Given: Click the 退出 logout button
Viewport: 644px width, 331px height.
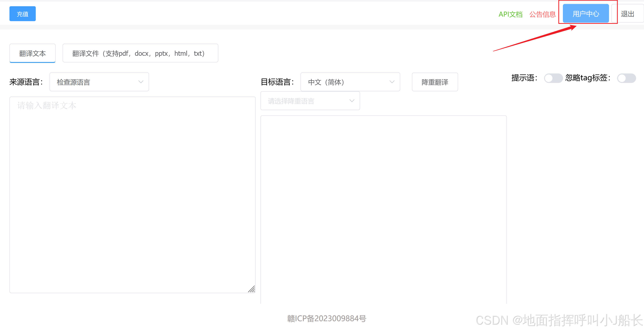Looking at the screenshot, I should pyautogui.click(x=627, y=14).
